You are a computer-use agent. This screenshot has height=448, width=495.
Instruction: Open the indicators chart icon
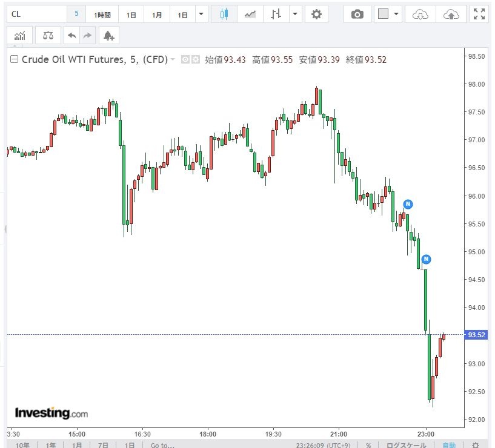(20, 36)
